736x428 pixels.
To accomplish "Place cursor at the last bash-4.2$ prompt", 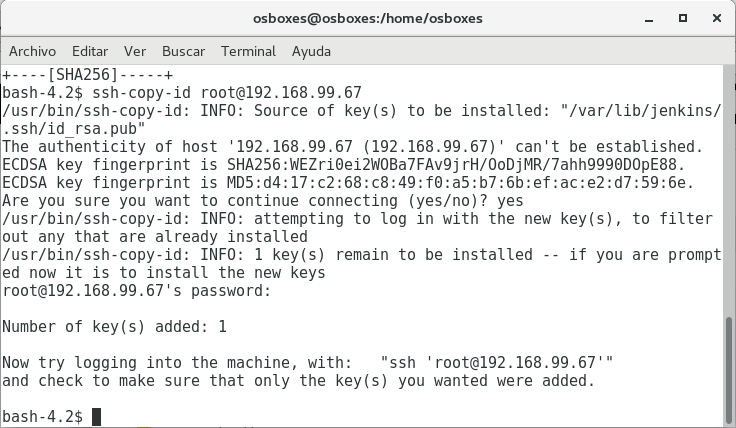I will tap(97, 416).
